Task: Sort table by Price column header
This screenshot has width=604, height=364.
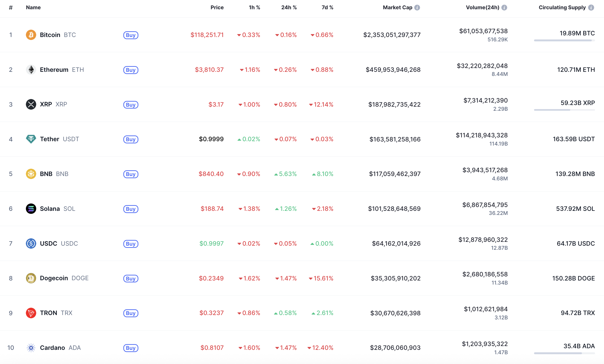Action: point(217,8)
